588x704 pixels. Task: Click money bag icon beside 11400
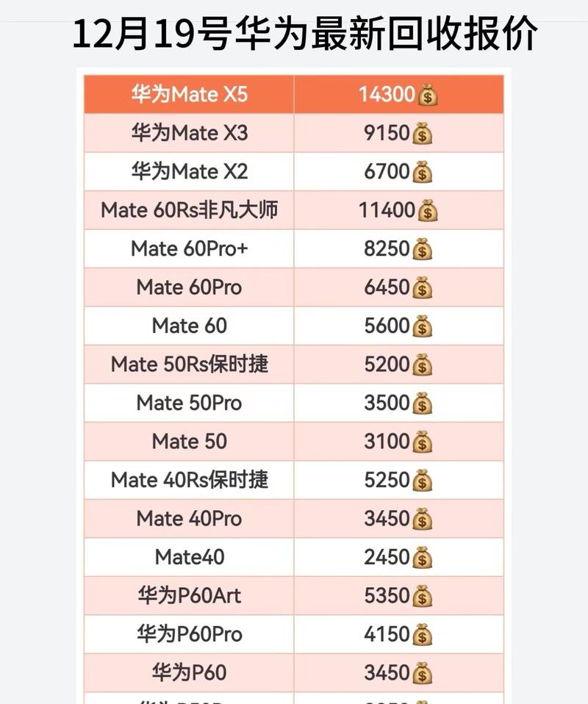[x=428, y=211]
